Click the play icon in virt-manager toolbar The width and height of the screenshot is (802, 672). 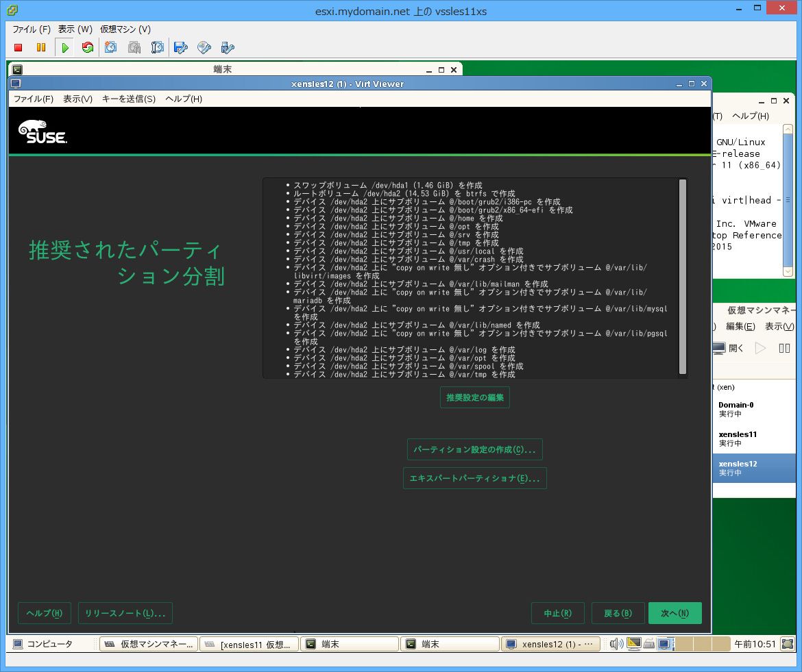[x=761, y=348]
